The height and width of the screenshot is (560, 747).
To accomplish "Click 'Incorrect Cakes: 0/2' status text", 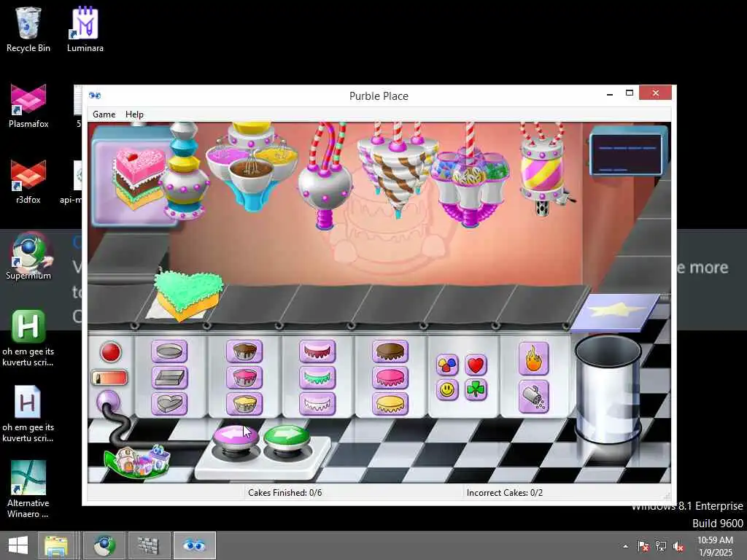I will (x=505, y=492).
